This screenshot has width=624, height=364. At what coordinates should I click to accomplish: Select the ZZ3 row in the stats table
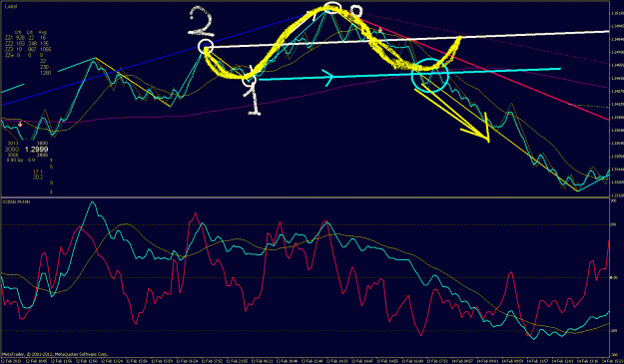(28, 49)
